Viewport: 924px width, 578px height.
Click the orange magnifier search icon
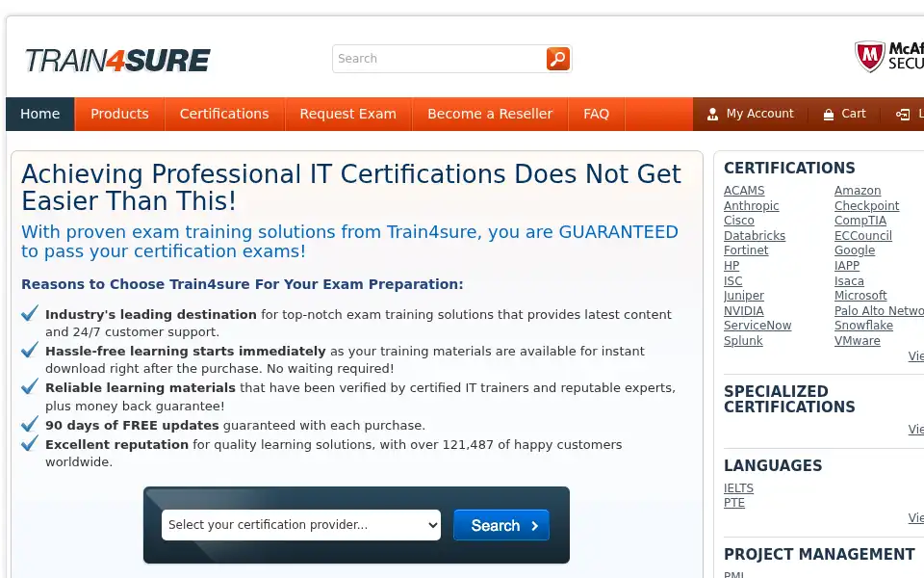pos(557,59)
